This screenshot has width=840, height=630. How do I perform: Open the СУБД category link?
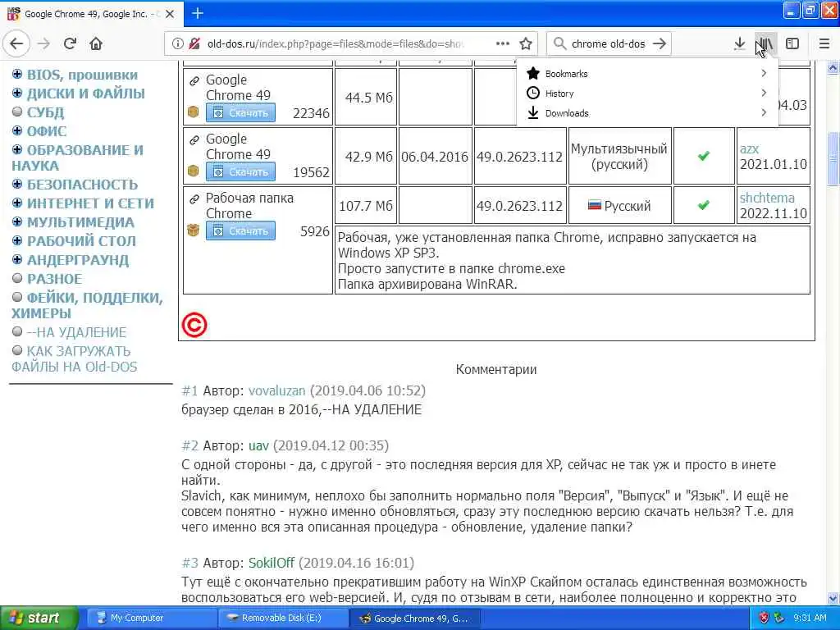[46, 112]
